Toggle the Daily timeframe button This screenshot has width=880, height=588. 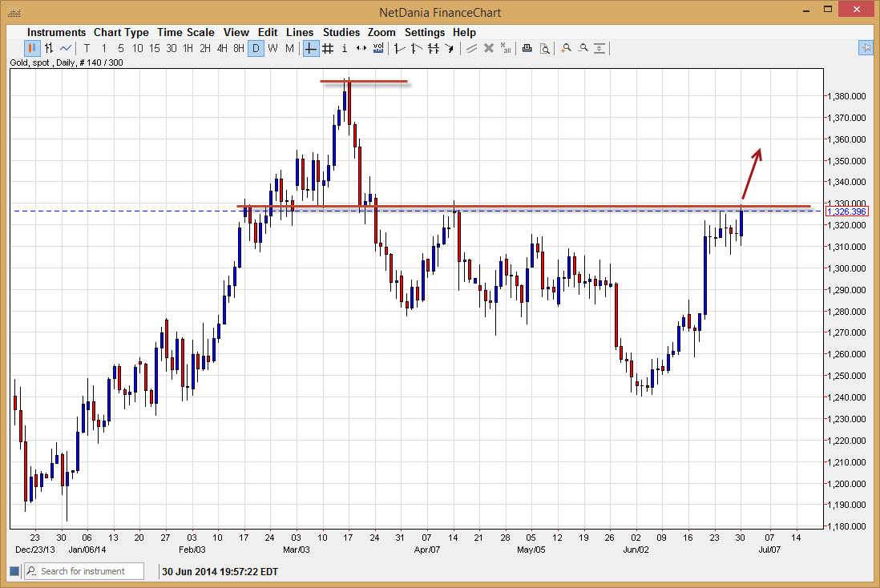pos(255,49)
